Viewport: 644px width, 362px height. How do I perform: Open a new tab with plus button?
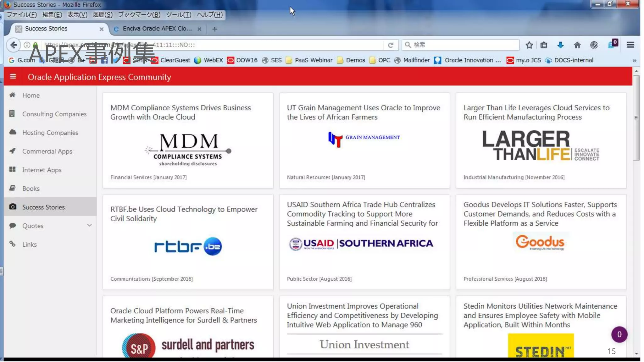point(215,29)
